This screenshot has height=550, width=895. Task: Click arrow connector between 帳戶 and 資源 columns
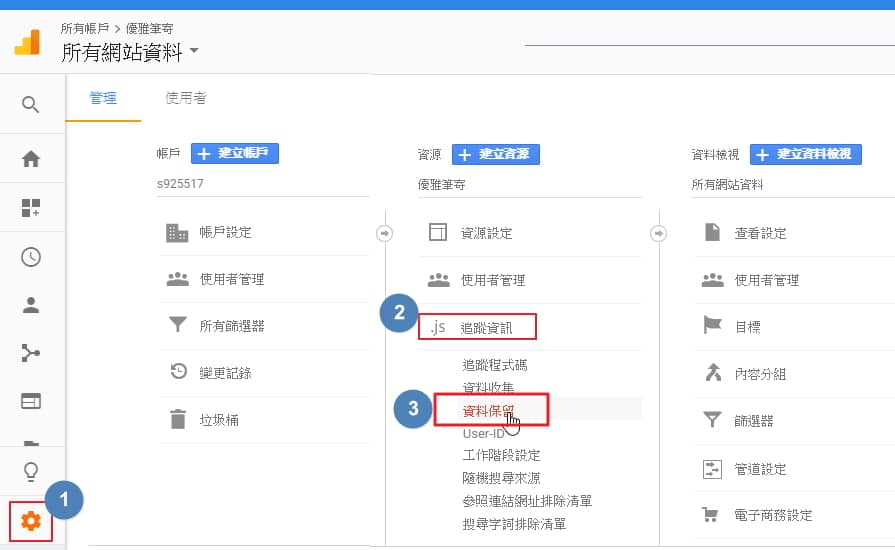click(x=385, y=233)
